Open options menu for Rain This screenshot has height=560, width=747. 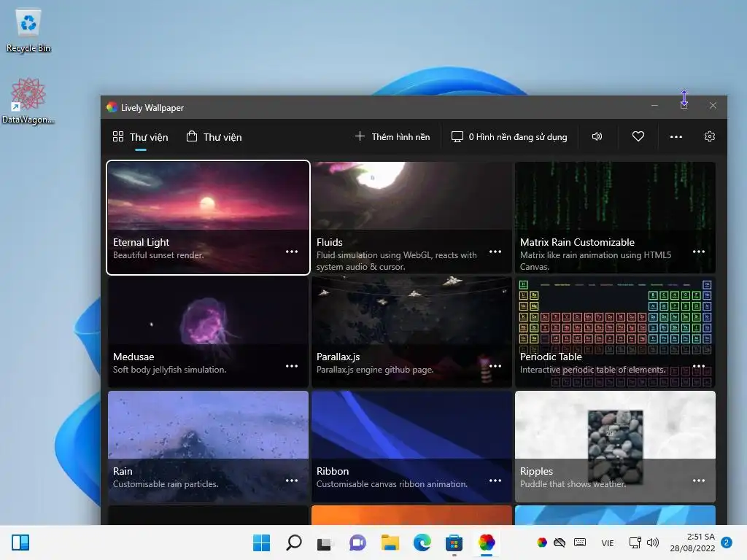click(292, 481)
